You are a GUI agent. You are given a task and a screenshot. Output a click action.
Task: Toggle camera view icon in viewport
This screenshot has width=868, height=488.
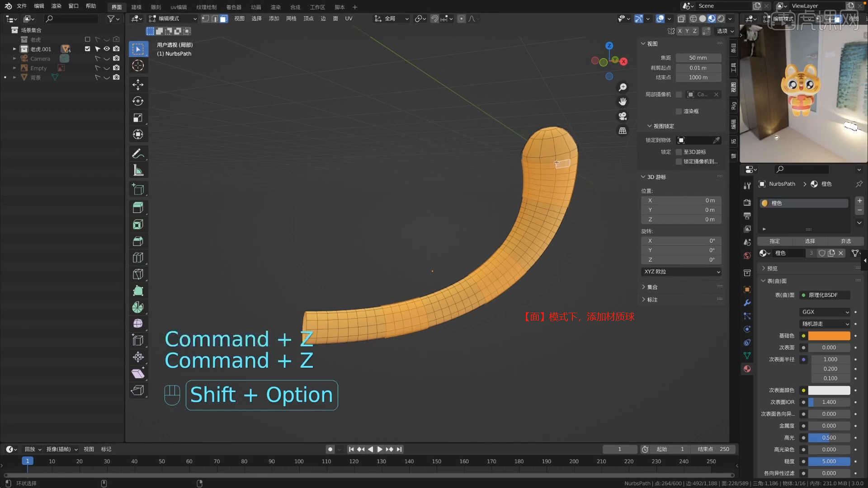pos(623,116)
